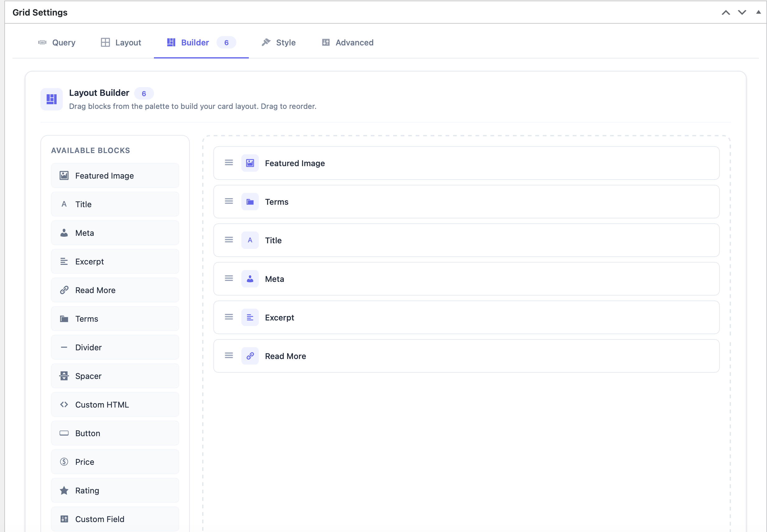Move Grid Settings panel down
This screenshot has width=767, height=532.
[x=742, y=13]
